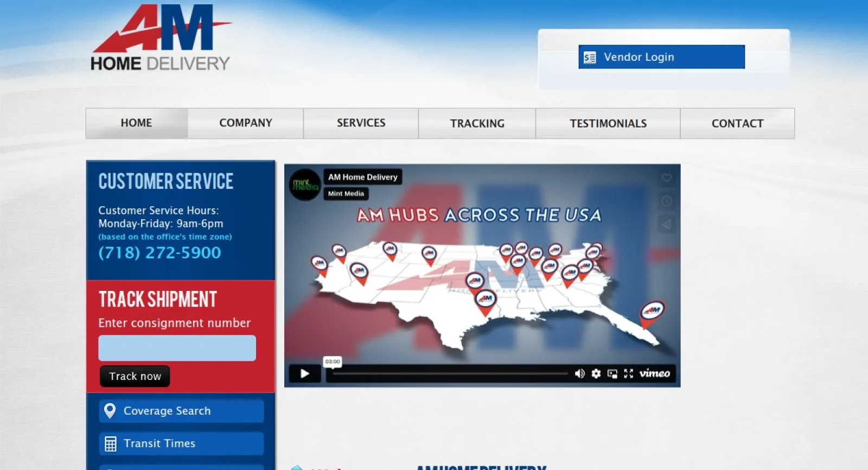Open Transit Times link
The height and width of the screenshot is (470, 868).
pos(181,443)
